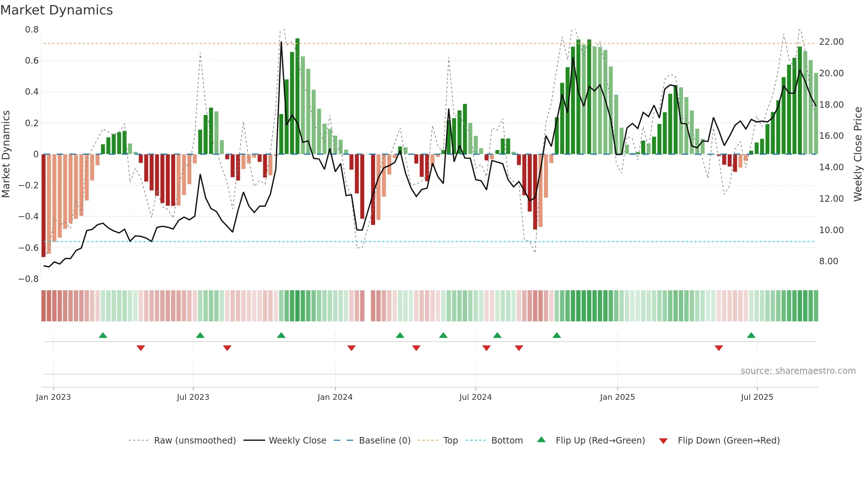The height and width of the screenshot is (488, 868).
Task: Click the '−0.4' left axis tick label
Action: 29,217
